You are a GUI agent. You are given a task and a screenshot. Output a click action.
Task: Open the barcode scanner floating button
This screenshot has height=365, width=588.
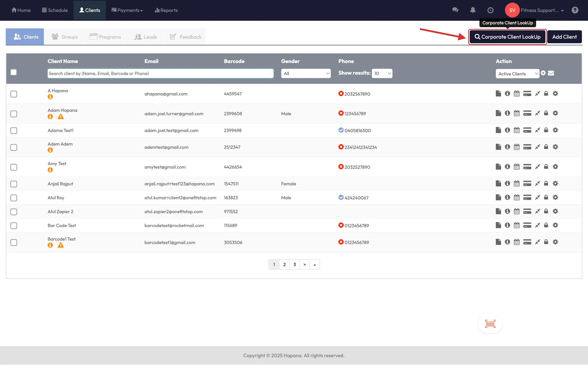490,324
